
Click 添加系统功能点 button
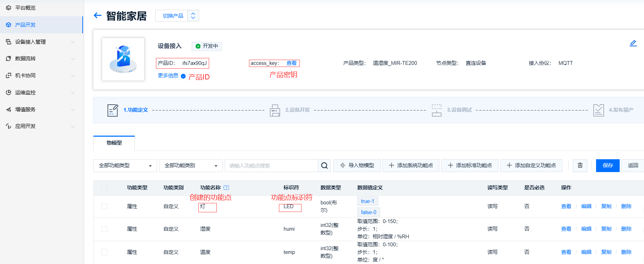click(411, 165)
